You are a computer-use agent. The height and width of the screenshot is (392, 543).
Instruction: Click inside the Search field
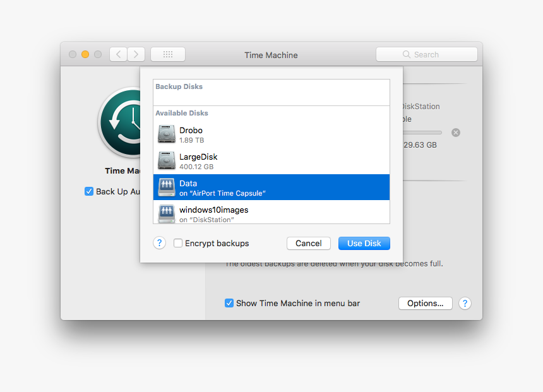(x=427, y=54)
